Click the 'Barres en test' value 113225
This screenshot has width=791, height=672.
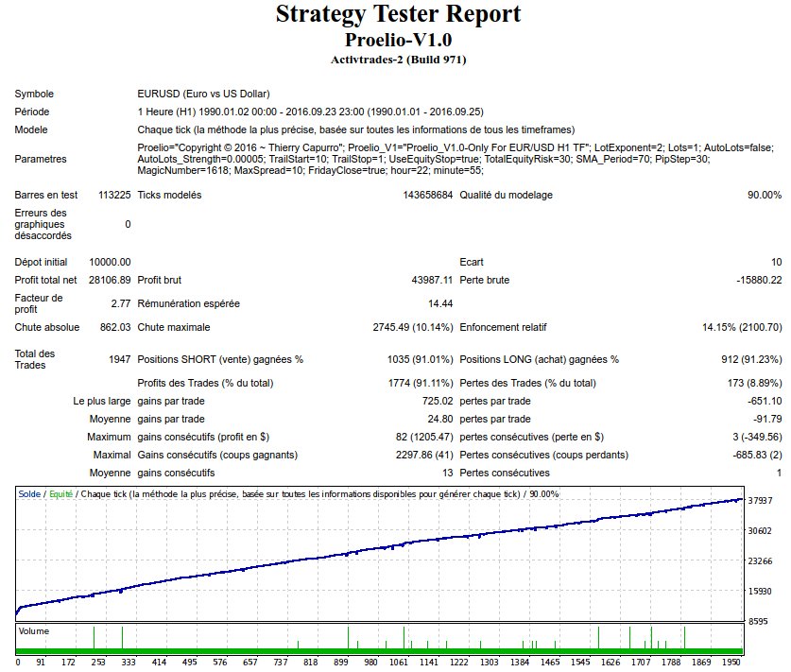[x=114, y=195]
